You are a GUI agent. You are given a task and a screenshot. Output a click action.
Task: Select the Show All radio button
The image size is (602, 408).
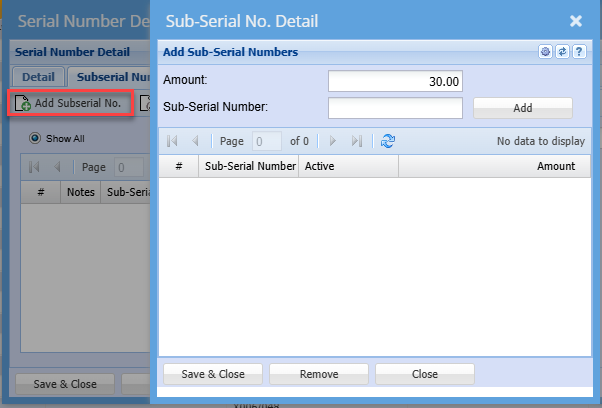point(35,138)
